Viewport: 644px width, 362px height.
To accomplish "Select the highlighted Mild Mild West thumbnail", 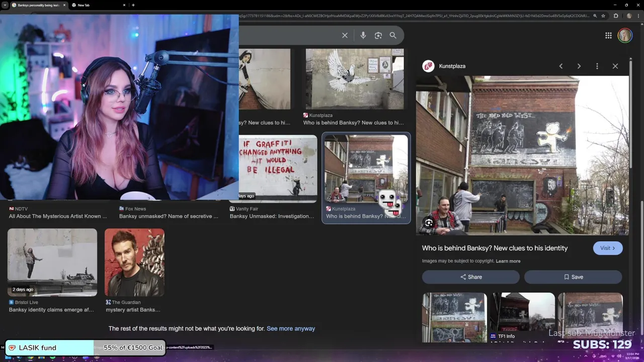I will pyautogui.click(x=366, y=168).
